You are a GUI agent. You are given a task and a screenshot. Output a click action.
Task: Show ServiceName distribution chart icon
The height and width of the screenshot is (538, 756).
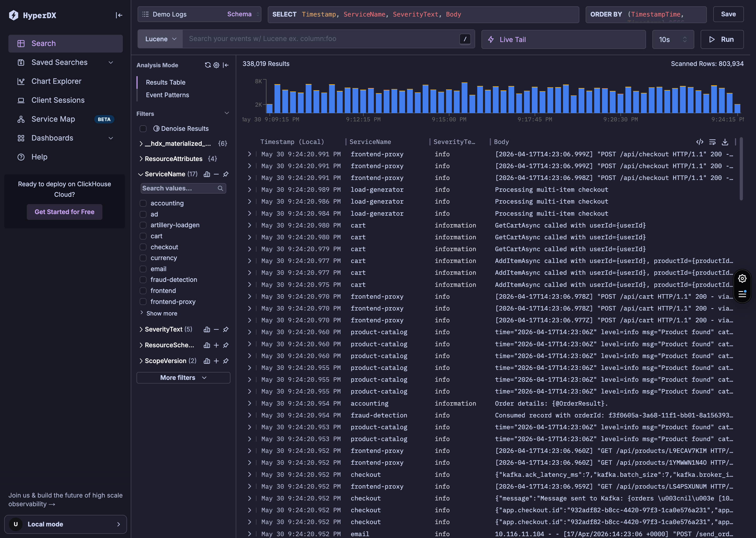coord(207,174)
